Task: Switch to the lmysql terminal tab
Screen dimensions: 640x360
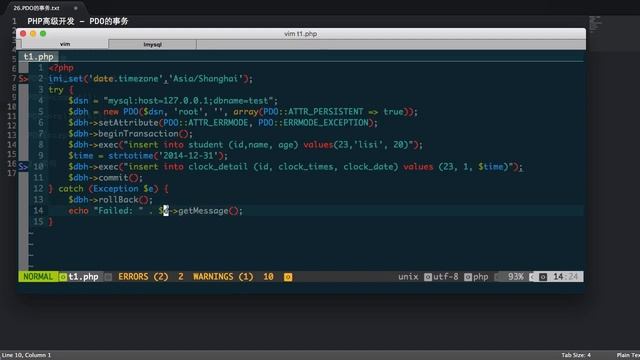Action: pos(153,44)
